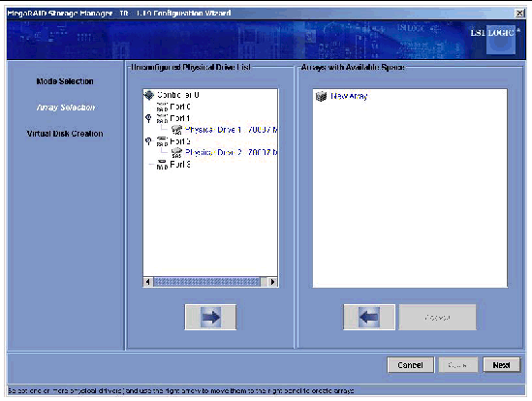The image size is (532, 401).
Task: Click the drive list horizontal scrollbar thumb
Action: (206, 282)
